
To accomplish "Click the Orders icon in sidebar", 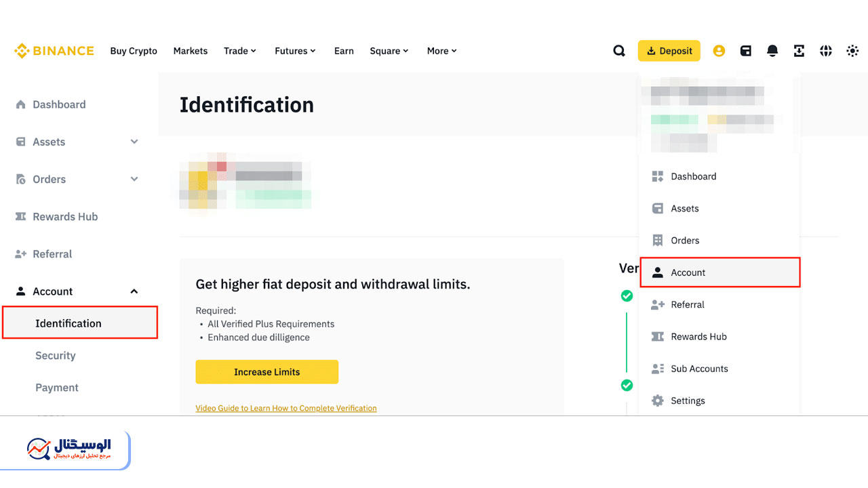I will coord(20,179).
